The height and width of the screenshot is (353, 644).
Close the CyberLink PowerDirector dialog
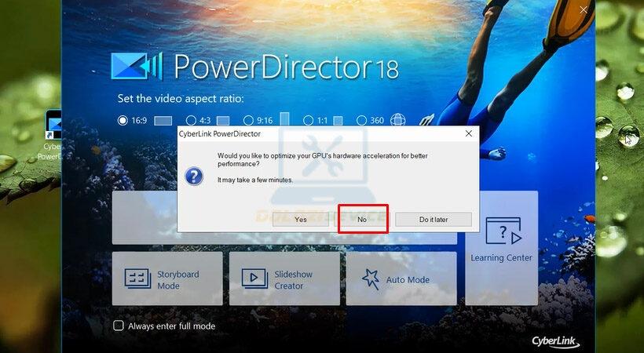click(x=469, y=133)
